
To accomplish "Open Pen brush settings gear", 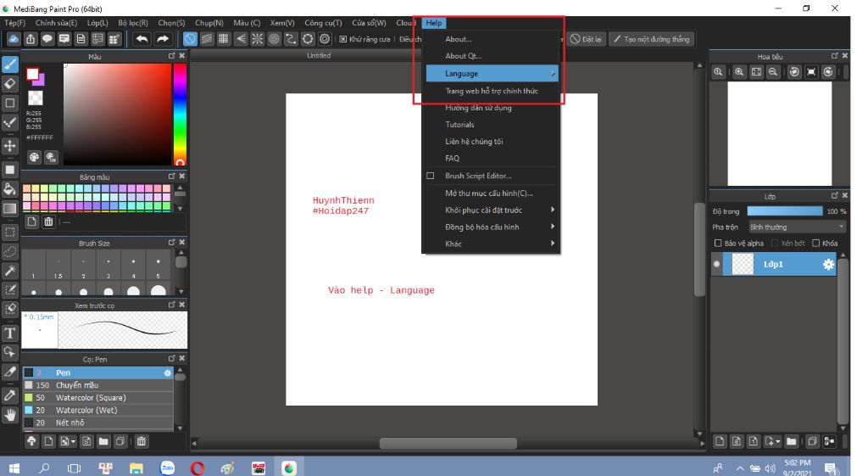I will pos(167,373).
